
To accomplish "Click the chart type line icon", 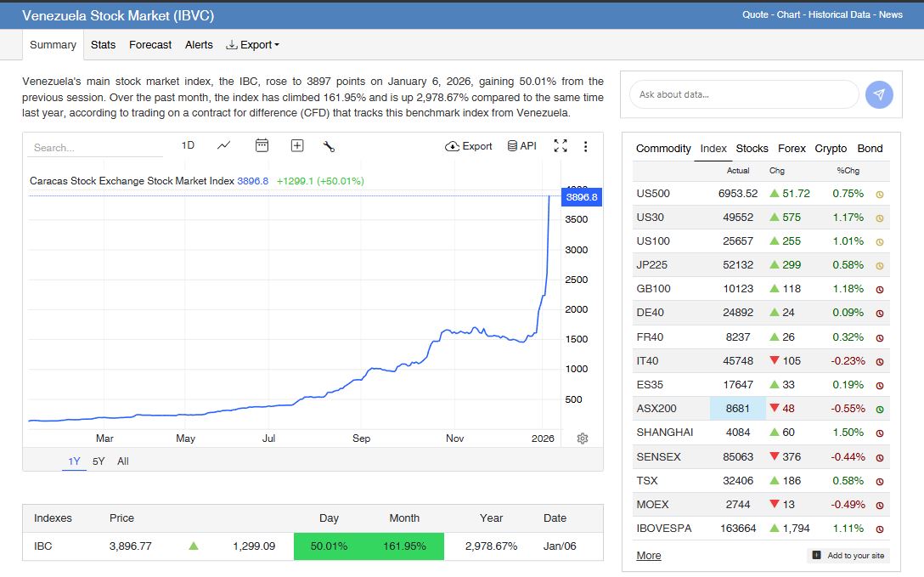I will coord(224,146).
